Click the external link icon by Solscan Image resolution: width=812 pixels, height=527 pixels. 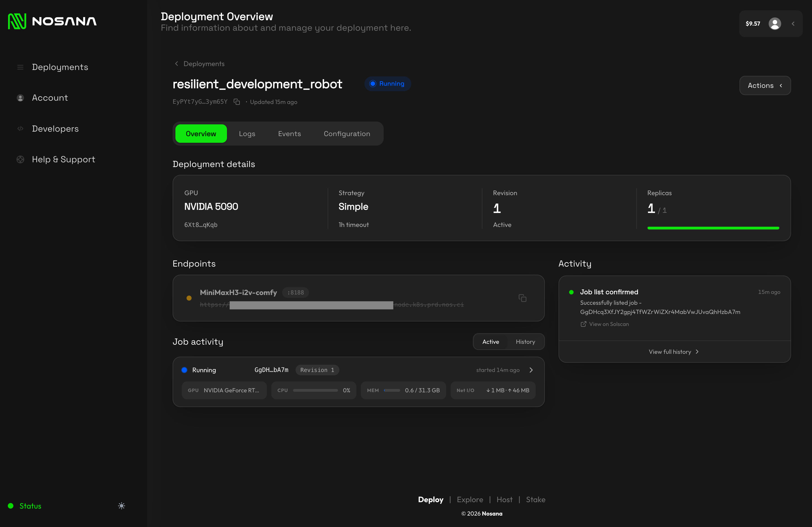(583, 324)
